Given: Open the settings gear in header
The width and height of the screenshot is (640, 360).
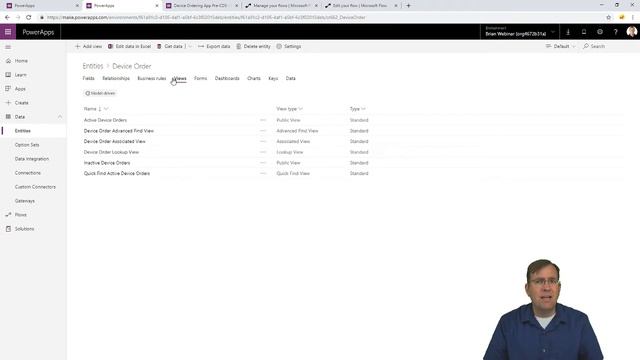Looking at the screenshot, I should pos(600,32).
